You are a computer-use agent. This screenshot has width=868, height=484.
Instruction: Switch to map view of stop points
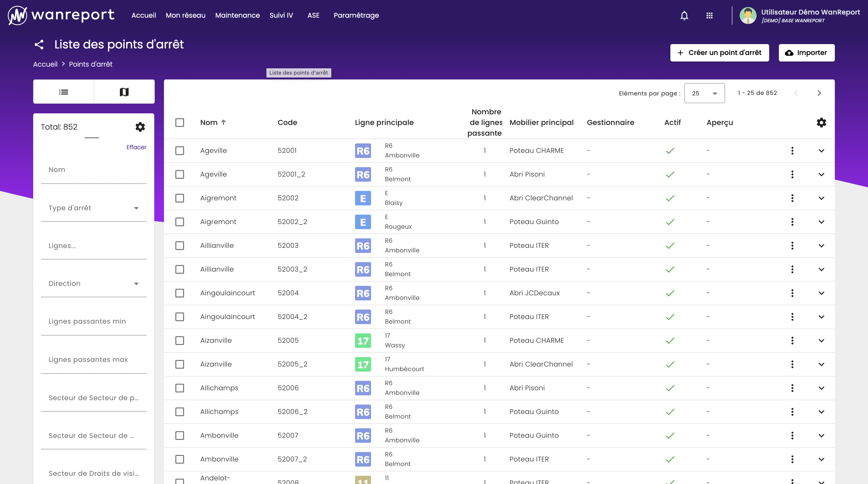(x=124, y=91)
